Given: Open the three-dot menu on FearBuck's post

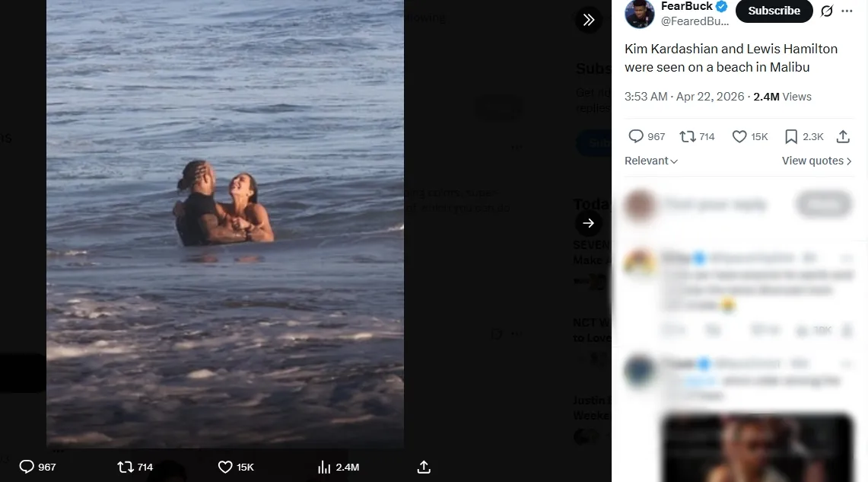Looking at the screenshot, I should point(847,11).
